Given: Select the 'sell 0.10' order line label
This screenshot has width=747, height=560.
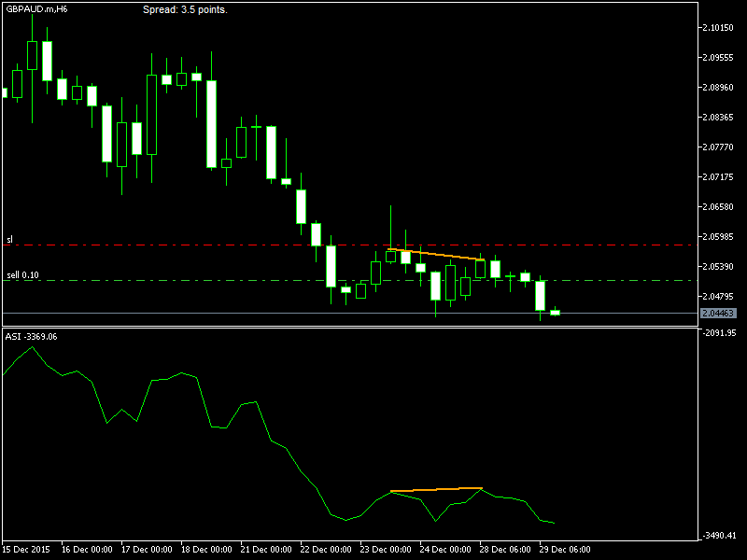Looking at the screenshot, I should (22, 274).
